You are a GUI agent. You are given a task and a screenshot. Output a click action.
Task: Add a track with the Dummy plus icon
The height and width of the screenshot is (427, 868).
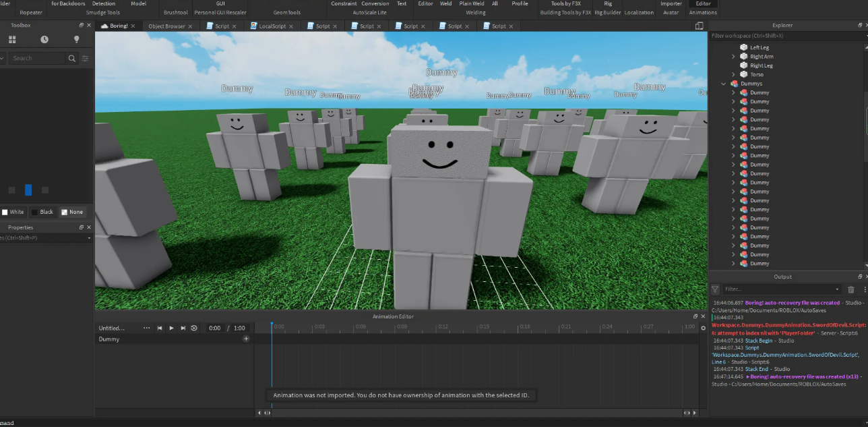point(246,339)
